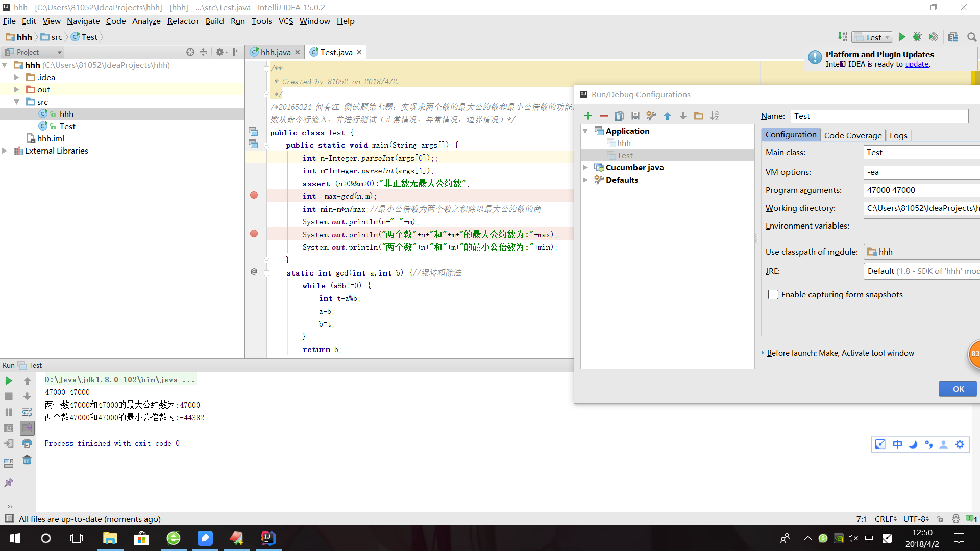Toggle breakpoint on greatest common divisor println line

[x=254, y=234]
